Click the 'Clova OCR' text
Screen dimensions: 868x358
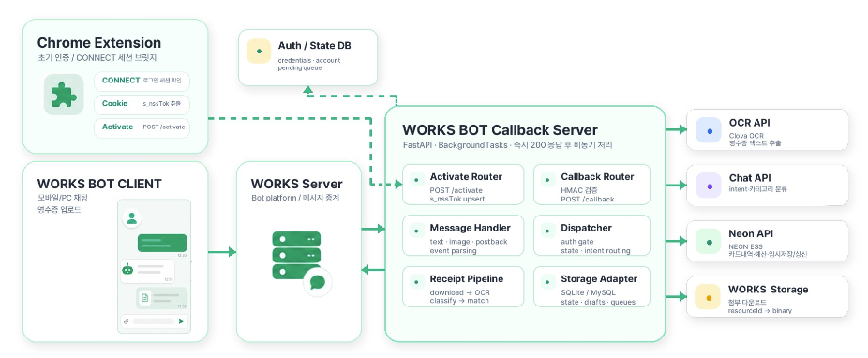745,136
